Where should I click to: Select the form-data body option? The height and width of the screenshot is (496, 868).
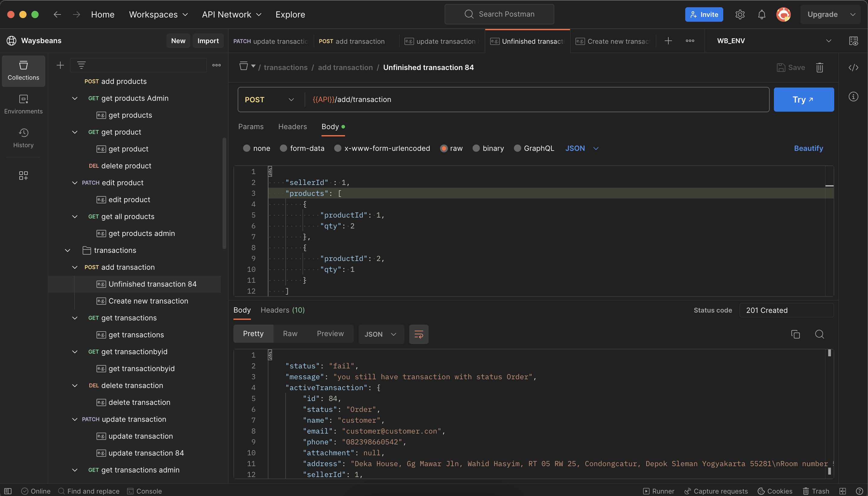[283, 148]
